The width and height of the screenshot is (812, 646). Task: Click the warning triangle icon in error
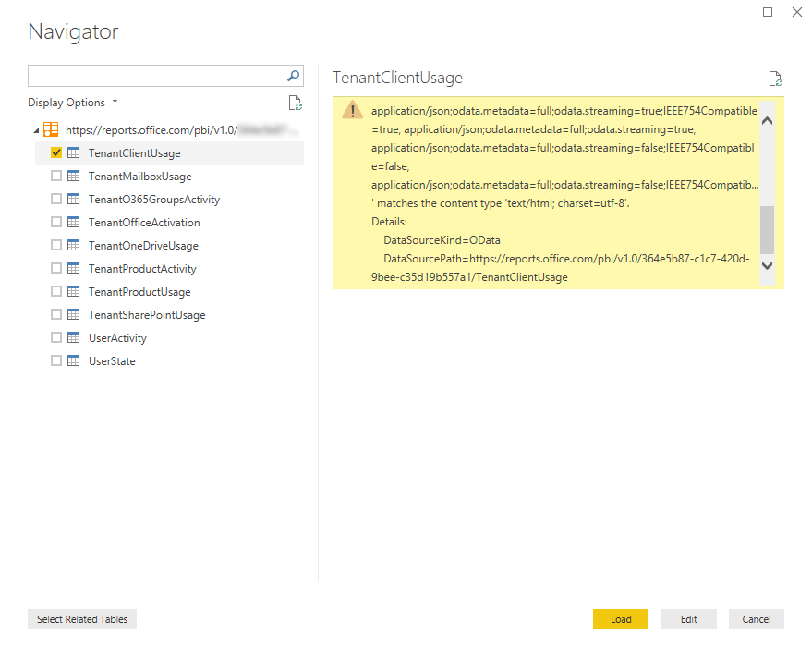click(x=353, y=110)
